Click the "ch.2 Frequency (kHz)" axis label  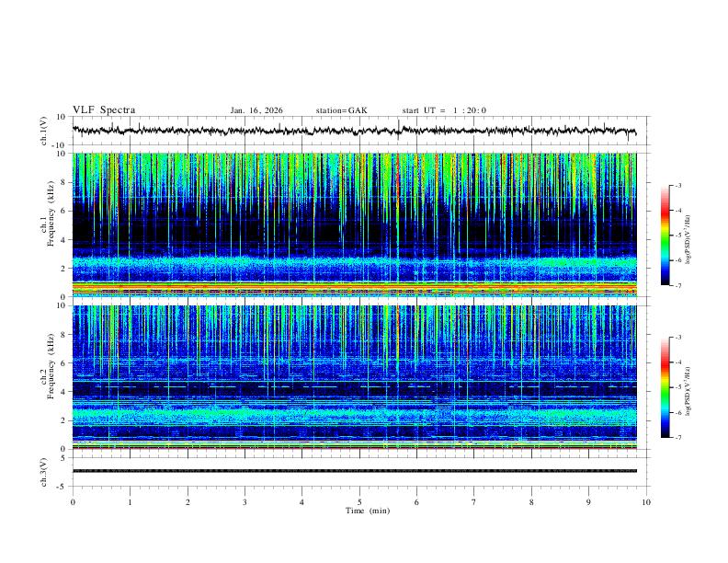coord(49,366)
